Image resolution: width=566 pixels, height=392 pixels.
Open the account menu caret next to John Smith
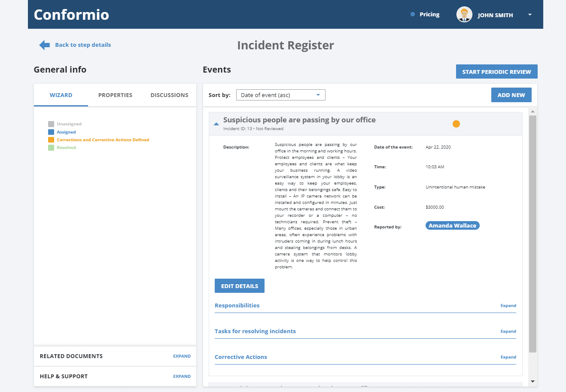pos(529,14)
